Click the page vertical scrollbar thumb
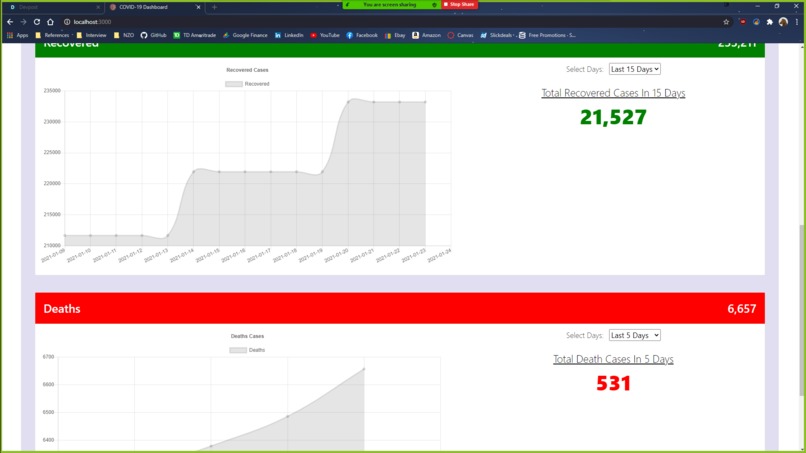 (802, 311)
